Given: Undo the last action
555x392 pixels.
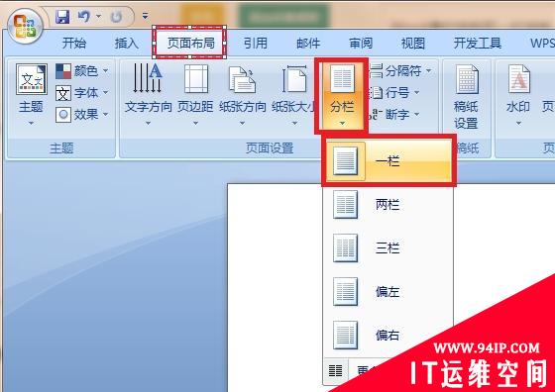Looking at the screenshot, I should [x=84, y=16].
